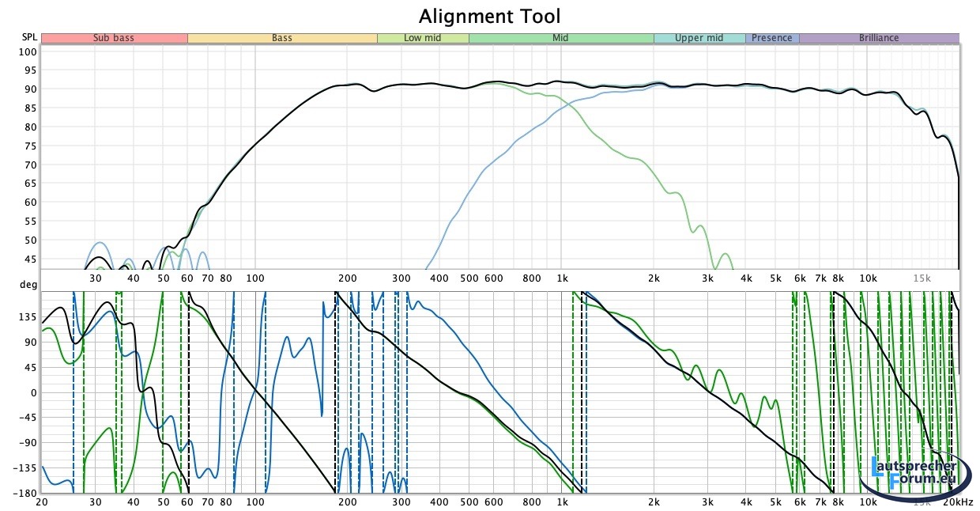Click the SPL axis label
Screen dimensions: 980x511
tap(28, 37)
